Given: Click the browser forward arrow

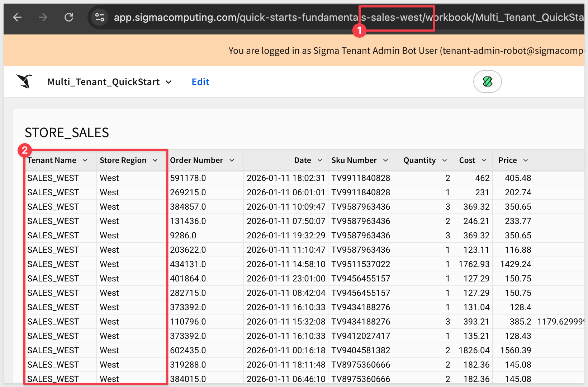Looking at the screenshot, I should [x=43, y=17].
